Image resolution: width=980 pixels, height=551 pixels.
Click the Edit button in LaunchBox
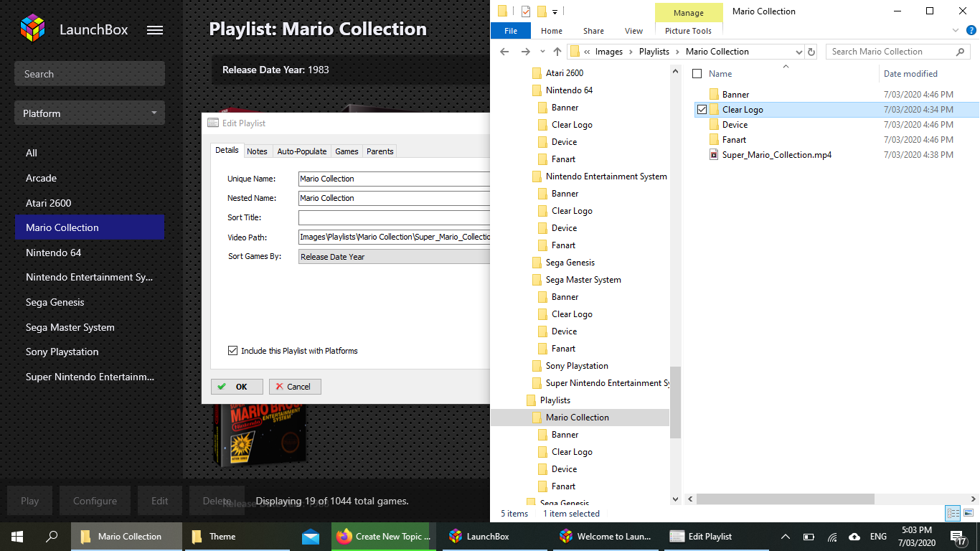pos(159,501)
